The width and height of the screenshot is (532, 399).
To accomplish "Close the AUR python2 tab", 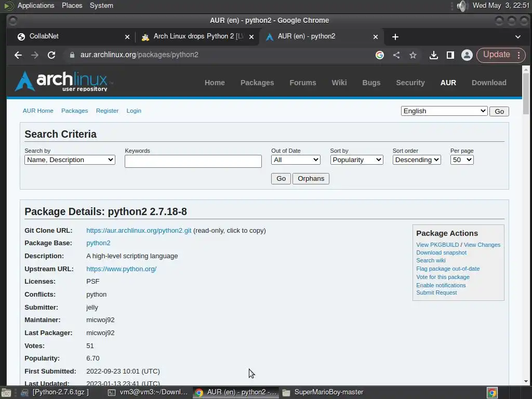I will [x=376, y=37].
